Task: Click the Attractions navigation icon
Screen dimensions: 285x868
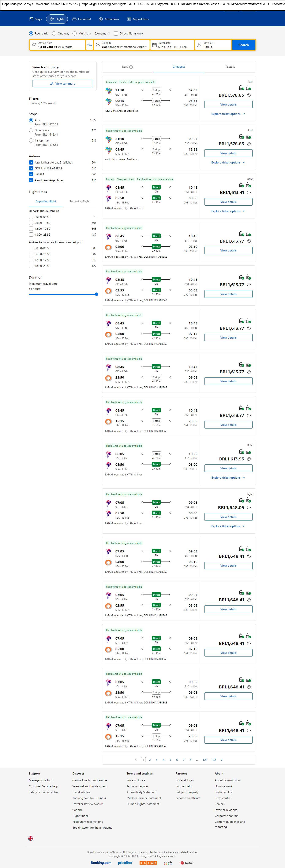Action: point(101,19)
